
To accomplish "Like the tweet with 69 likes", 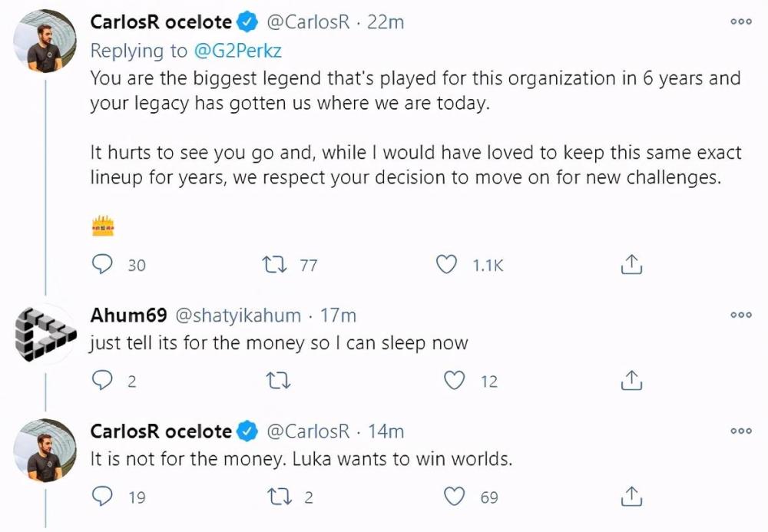I will tap(454, 497).
